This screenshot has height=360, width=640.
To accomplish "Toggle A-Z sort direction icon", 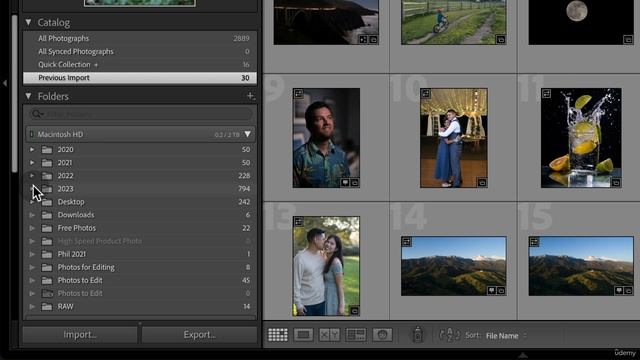I will point(449,335).
